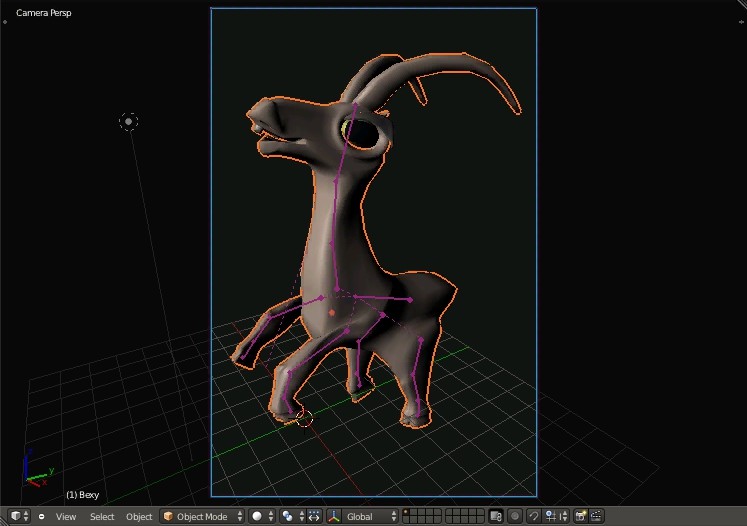This screenshot has height=526, width=747.
Task: Enable layer 20, last of bottom row
Action: (480, 520)
